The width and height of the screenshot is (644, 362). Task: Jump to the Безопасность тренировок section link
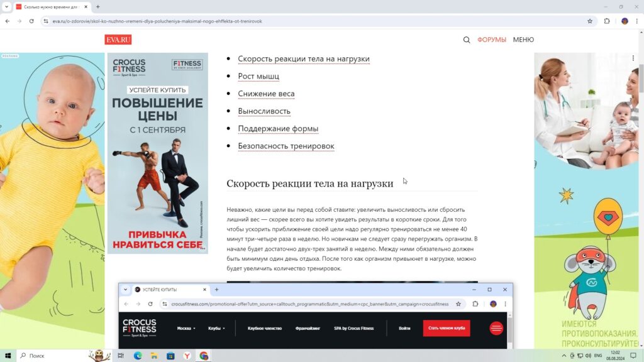tap(286, 146)
